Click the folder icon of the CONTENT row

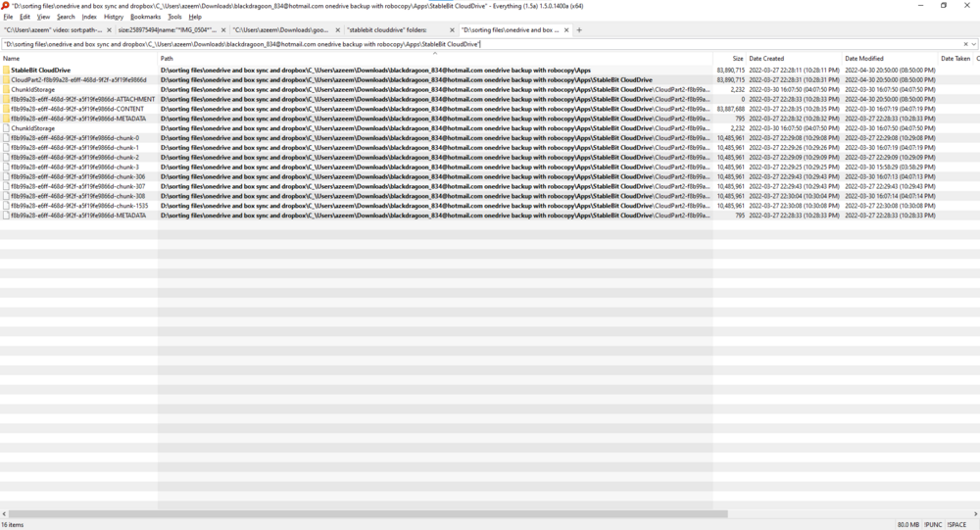click(x=6, y=109)
